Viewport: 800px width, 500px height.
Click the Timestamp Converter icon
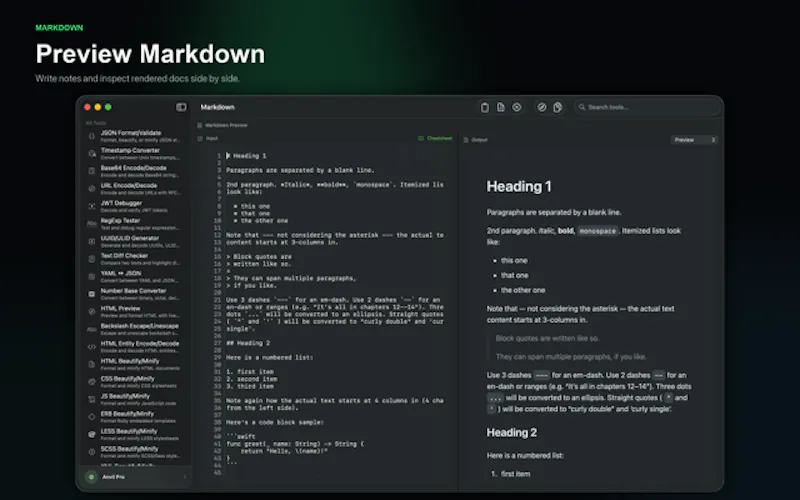[92, 154]
